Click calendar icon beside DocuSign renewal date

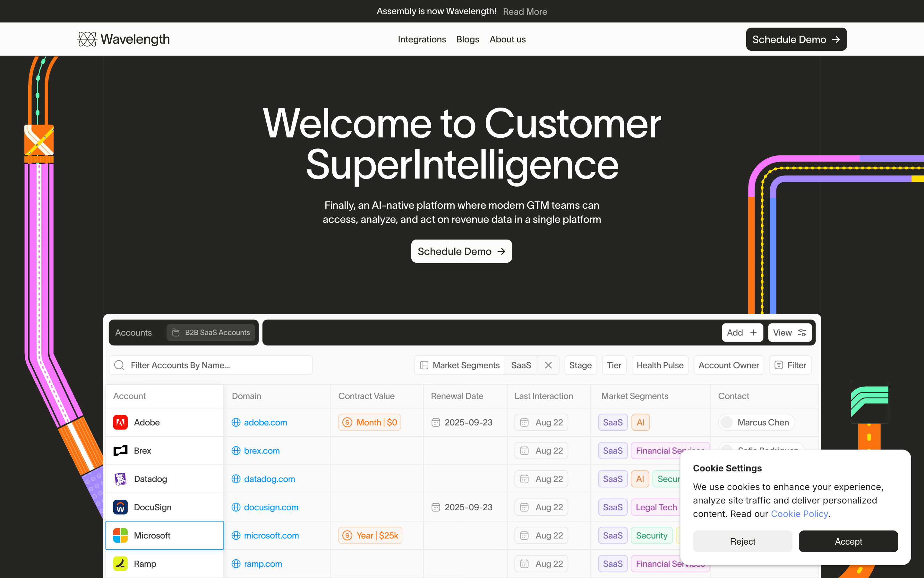pos(436,507)
